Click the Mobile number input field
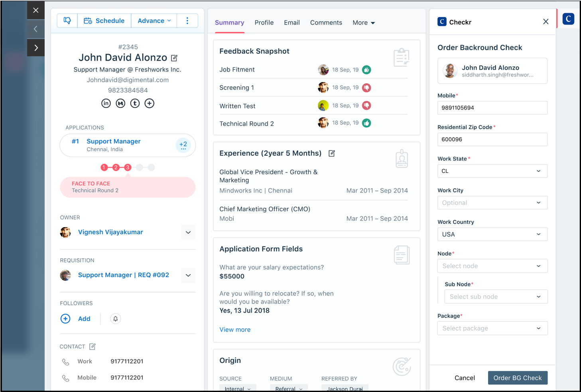Image resolution: width=581 pixels, height=392 pixels. coord(492,108)
